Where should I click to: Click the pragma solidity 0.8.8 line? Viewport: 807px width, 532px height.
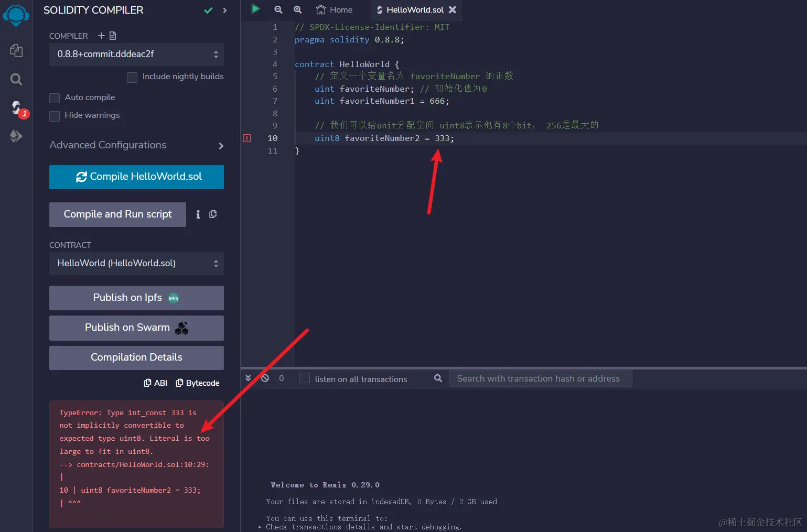349,40
